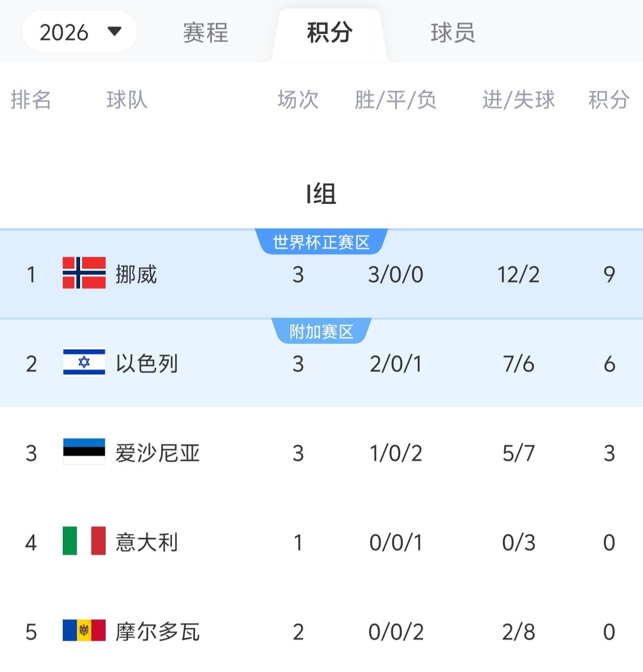
Task: Open the 球员 tab
Action: (453, 33)
